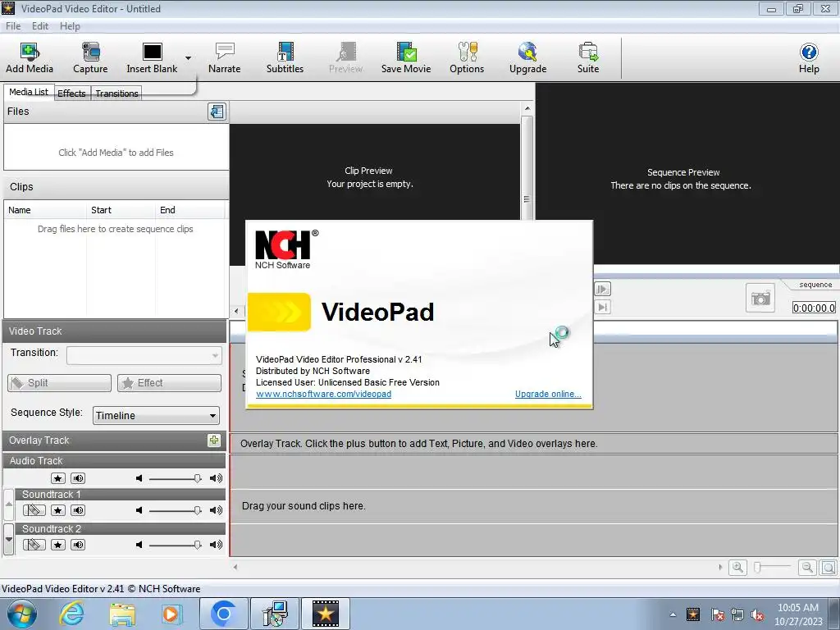Click the End column header in Clips
Image resolution: width=840 pixels, height=630 pixels.
[x=189, y=210]
